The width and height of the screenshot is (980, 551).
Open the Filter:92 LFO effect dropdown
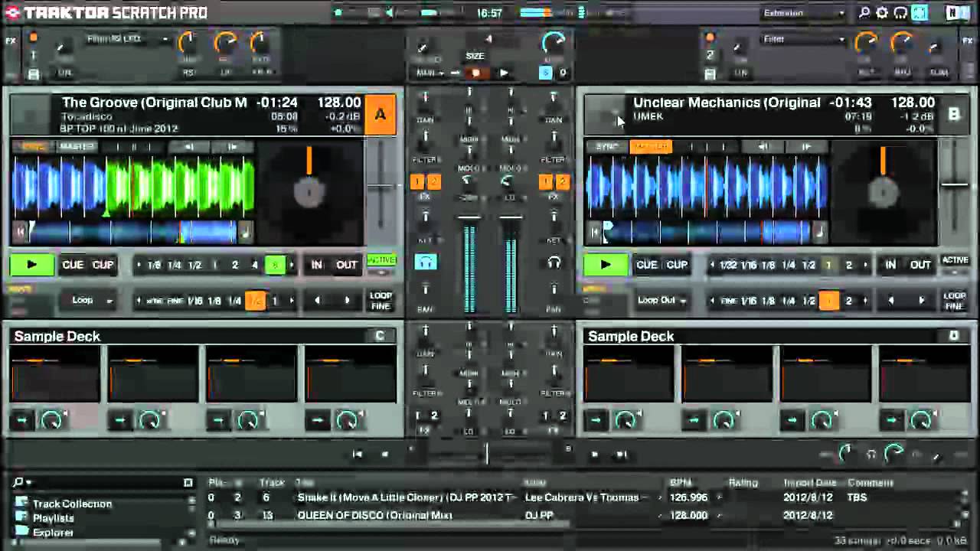click(126, 39)
